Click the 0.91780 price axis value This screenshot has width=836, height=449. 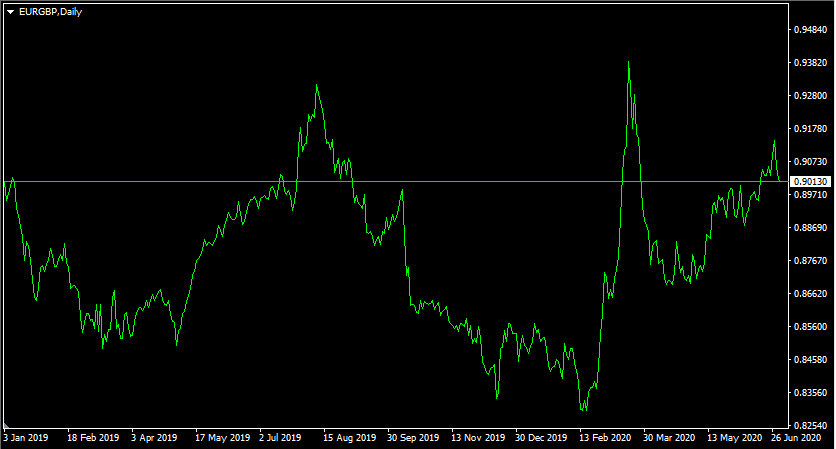[810, 129]
